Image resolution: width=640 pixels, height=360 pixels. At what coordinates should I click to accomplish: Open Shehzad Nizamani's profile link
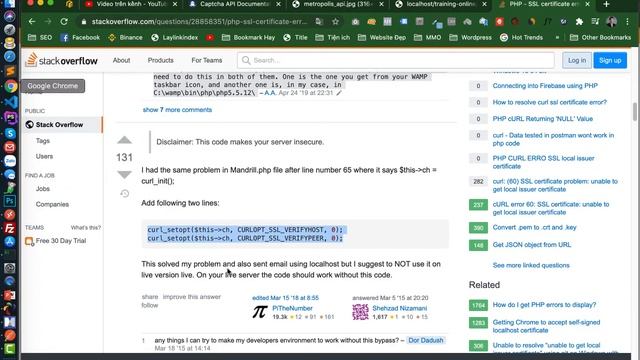point(400,309)
